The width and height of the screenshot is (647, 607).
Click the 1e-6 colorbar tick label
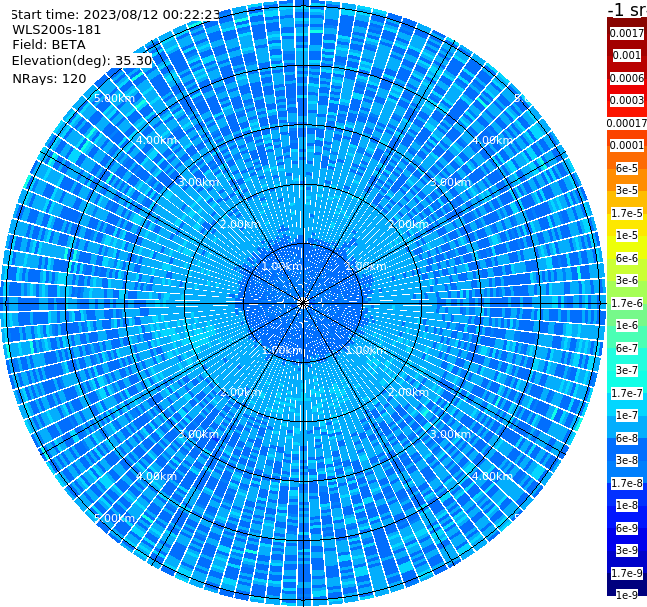[627, 325]
